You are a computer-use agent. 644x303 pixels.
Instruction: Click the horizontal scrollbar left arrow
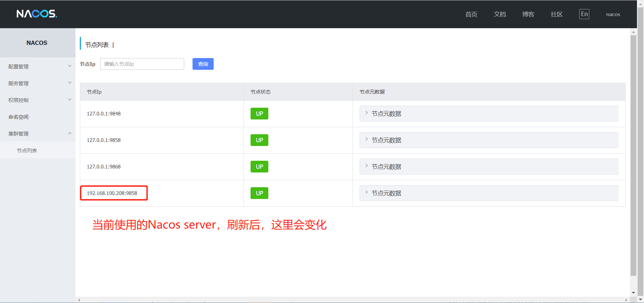tap(79, 300)
